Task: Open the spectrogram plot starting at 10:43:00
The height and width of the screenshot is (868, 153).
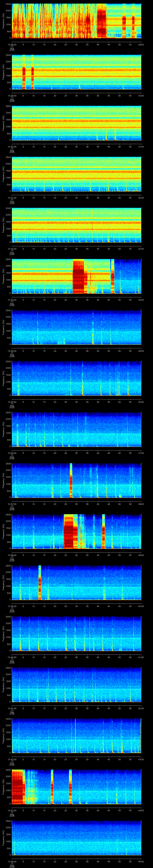Action: (76, 787)
